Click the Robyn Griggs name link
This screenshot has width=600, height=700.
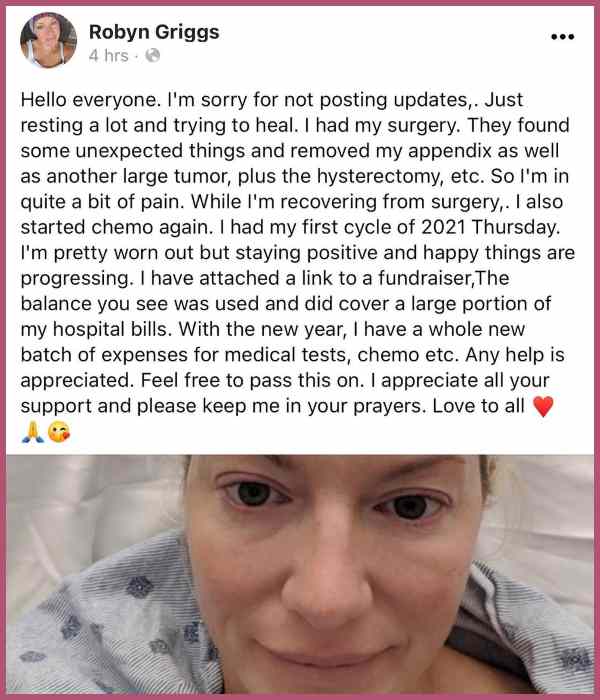click(154, 32)
